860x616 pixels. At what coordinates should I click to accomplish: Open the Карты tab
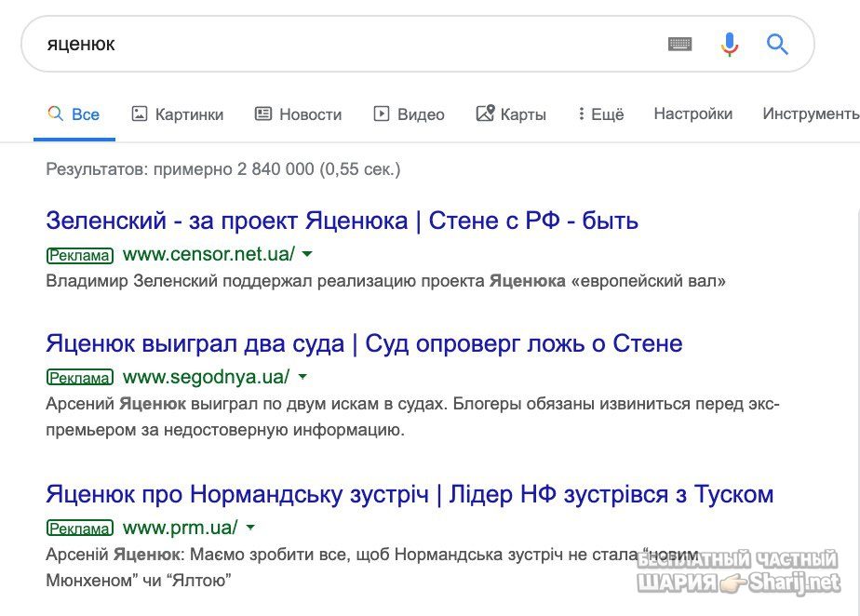tap(511, 114)
